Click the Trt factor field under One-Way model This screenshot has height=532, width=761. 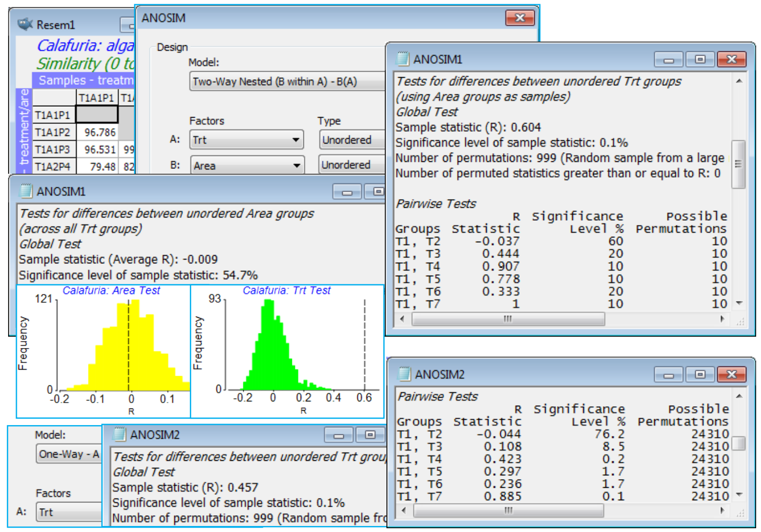point(69,512)
